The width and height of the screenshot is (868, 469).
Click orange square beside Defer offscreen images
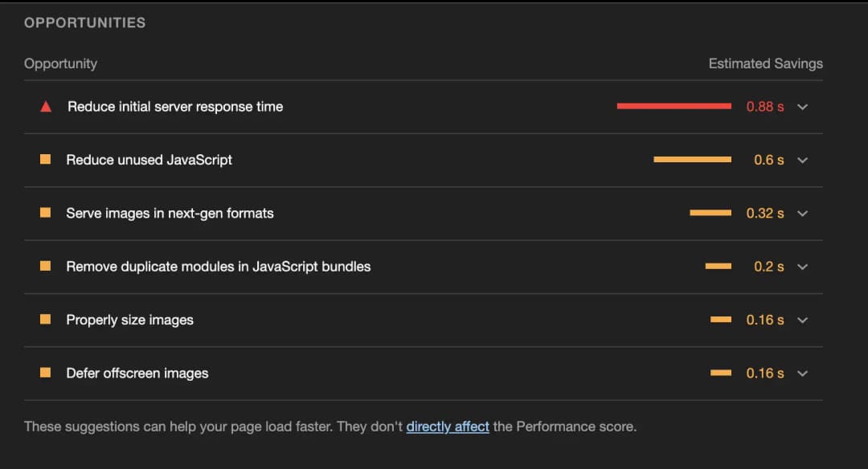46,373
